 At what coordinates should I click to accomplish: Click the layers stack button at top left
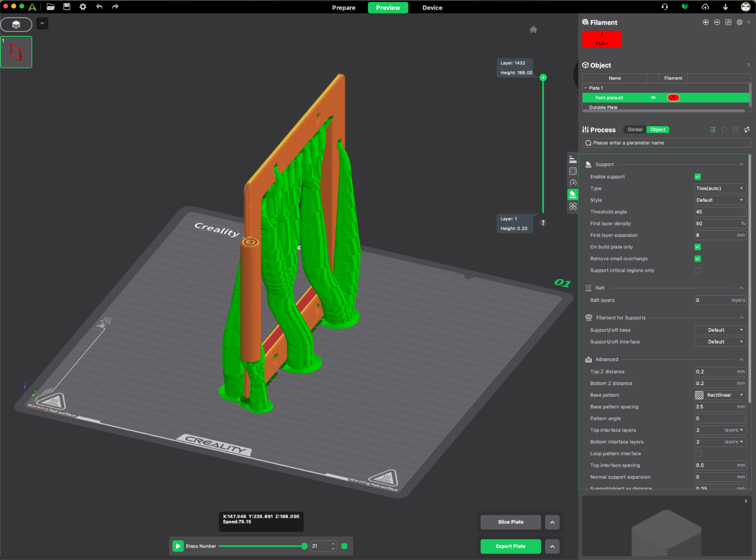pos(16,24)
